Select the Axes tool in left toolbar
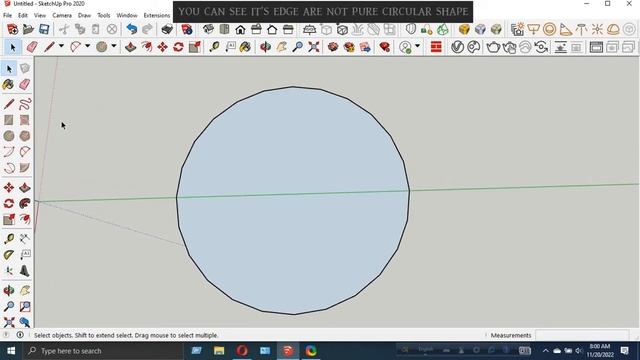Image resolution: width=640 pixels, height=360 pixels. point(9,271)
